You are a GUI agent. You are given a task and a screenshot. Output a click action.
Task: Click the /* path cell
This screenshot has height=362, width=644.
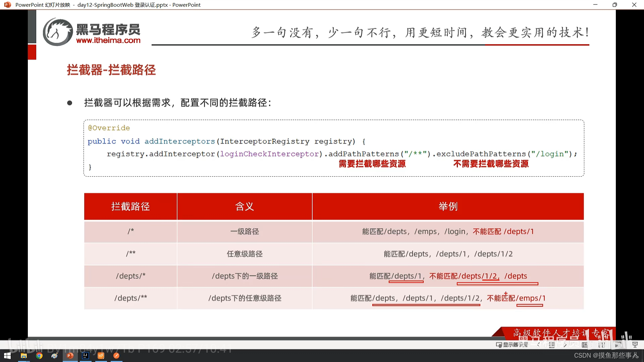[130, 231]
